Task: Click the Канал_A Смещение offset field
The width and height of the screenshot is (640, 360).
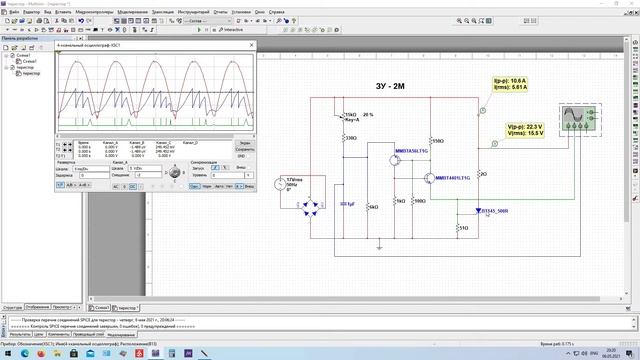Action: (148, 176)
